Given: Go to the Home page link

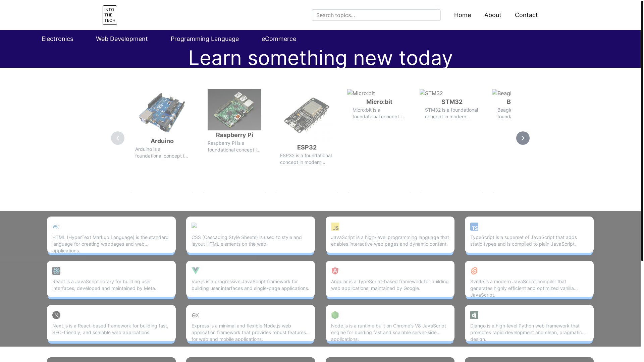Looking at the screenshot, I should point(462,15).
